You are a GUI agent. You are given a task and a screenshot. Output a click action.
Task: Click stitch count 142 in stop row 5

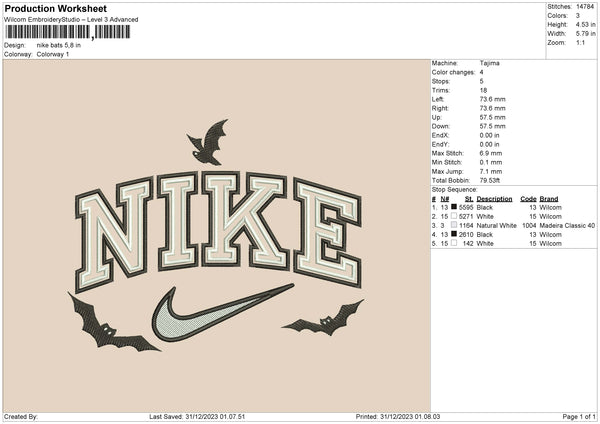coord(468,243)
